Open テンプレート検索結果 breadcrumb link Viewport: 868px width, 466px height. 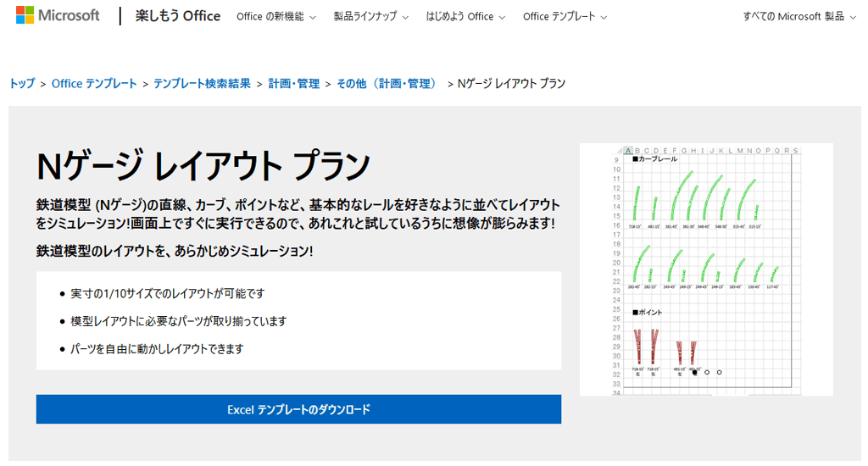(x=202, y=84)
